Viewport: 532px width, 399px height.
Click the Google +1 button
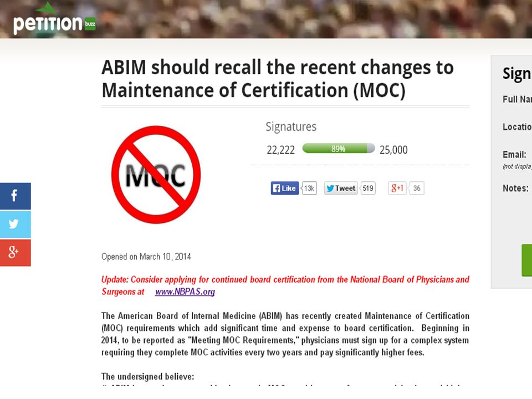point(397,188)
